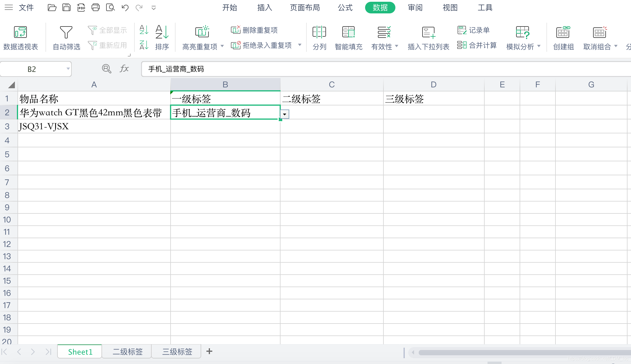Viewport: 631px width, 364px height.
Task: Click the Open folder icon
Action: [x=52, y=8]
